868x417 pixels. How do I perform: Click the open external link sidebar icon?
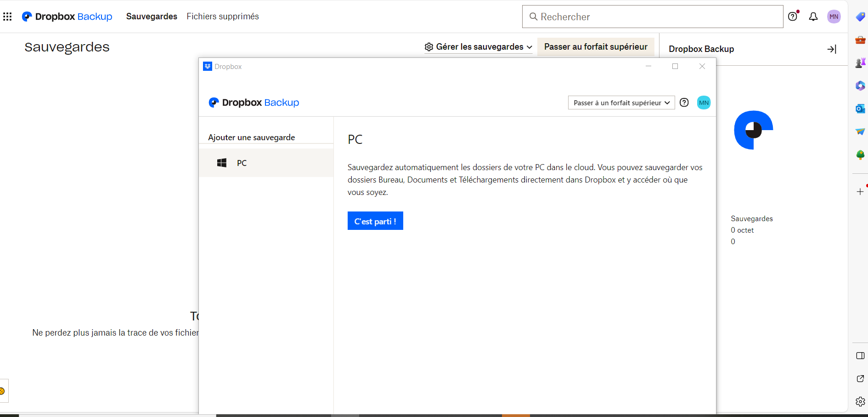pyautogui.click(x=860, y=379)
